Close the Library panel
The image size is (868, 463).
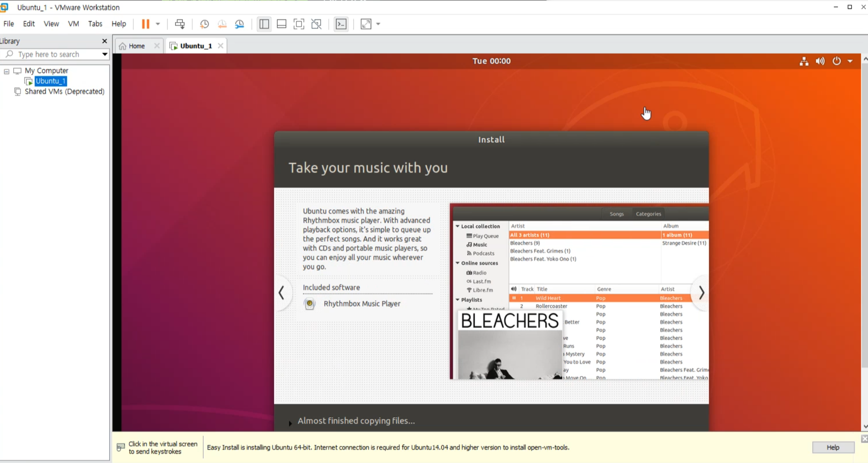pos(104,41)
